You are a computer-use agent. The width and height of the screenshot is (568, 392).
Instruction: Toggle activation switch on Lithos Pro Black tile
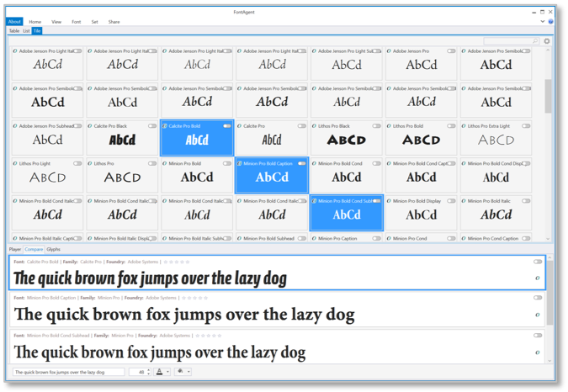point(377,126)
